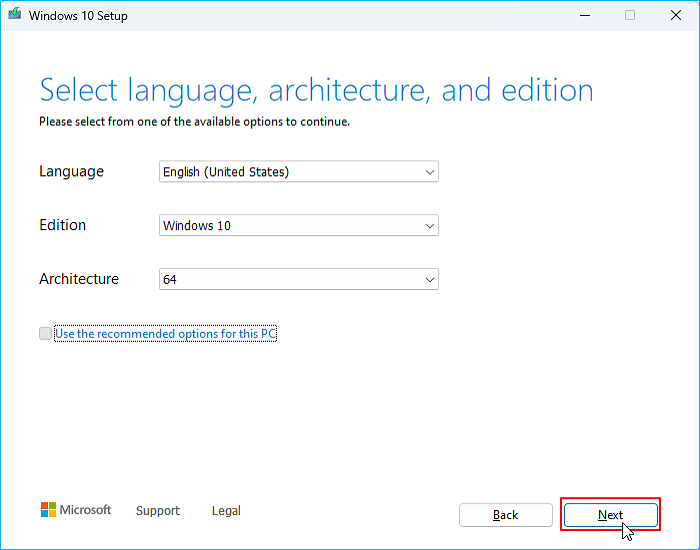
Task: Open the Support link
Action: (158, 511)
